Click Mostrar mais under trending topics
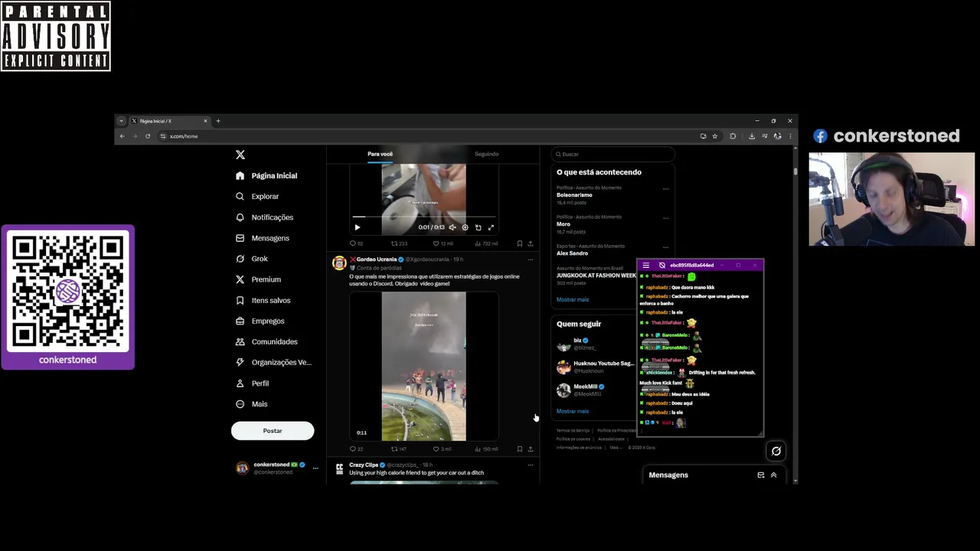The height and width of the screenshot is (551, 980). coord(573,300)
